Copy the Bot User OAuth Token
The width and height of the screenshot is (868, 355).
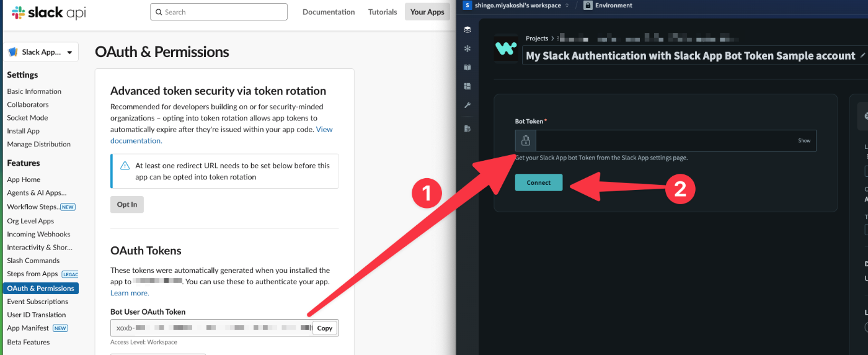pos(325,328)
